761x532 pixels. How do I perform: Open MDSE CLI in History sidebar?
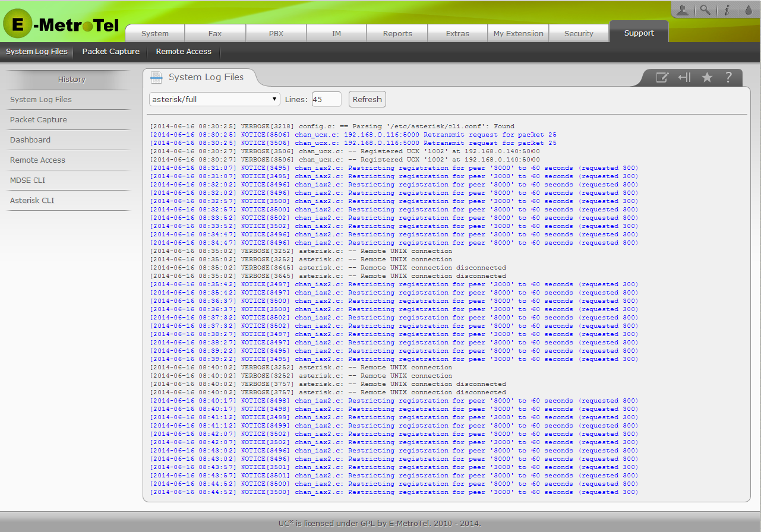[x=68, y=180]
